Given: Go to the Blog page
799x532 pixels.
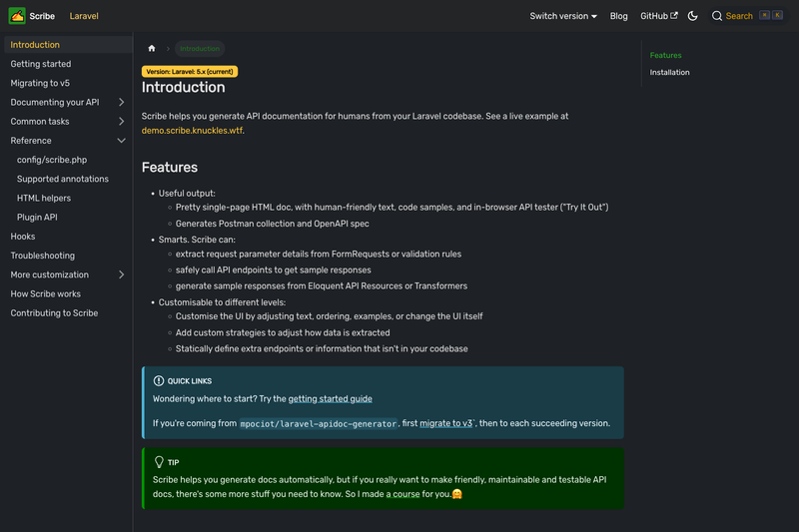Looking at the screenshot, I should click(618, 16).
